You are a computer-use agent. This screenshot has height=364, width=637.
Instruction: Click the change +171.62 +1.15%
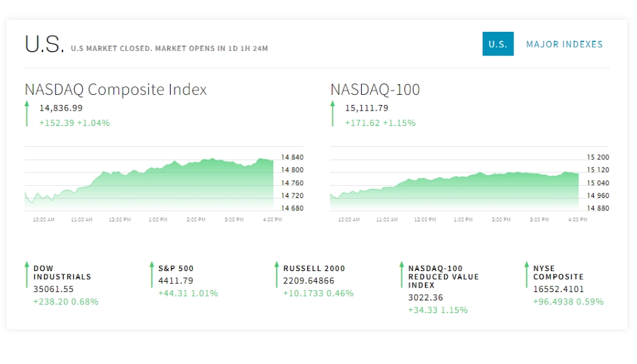(380, 123)
